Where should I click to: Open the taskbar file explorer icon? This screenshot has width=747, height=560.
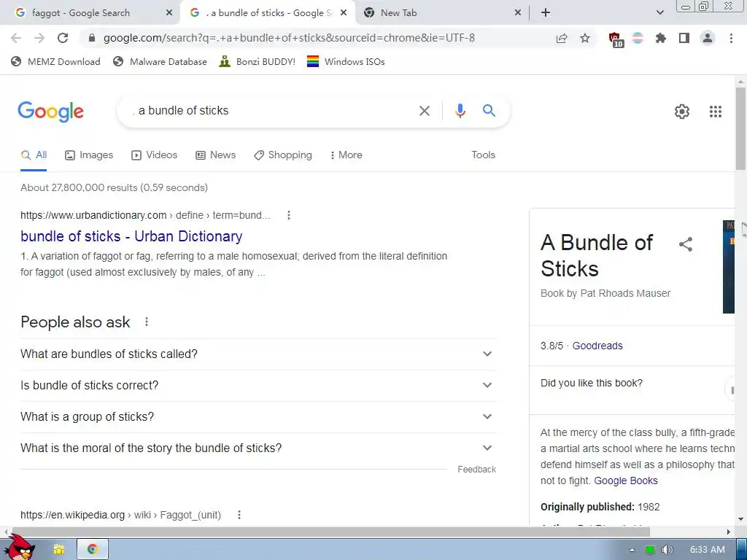point(58,550)
